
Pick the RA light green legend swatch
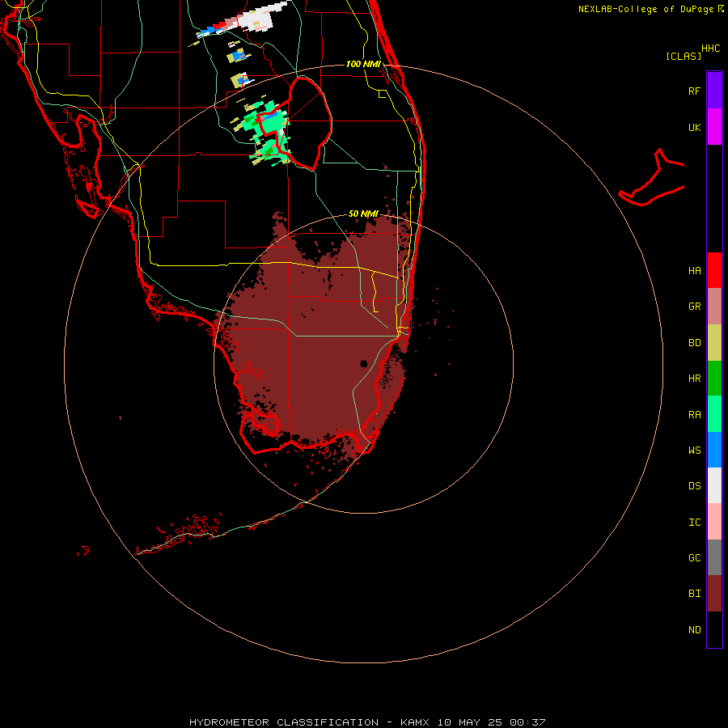714,414
